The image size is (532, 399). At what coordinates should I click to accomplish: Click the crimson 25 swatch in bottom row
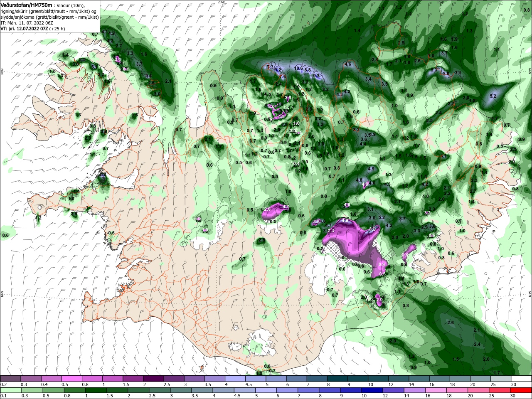[x=500, y=390]
